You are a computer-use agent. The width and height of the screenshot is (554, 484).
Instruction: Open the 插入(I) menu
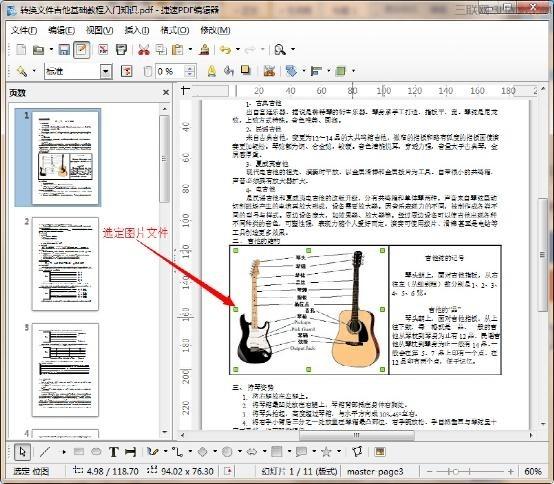137,30
